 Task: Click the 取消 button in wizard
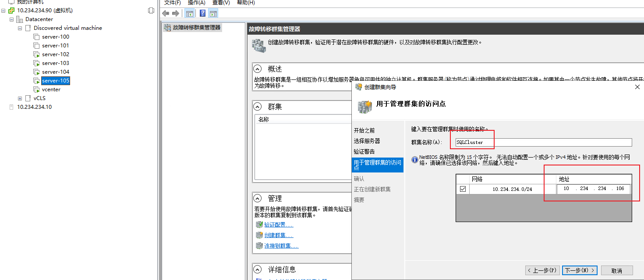click(x=617, y=270)
